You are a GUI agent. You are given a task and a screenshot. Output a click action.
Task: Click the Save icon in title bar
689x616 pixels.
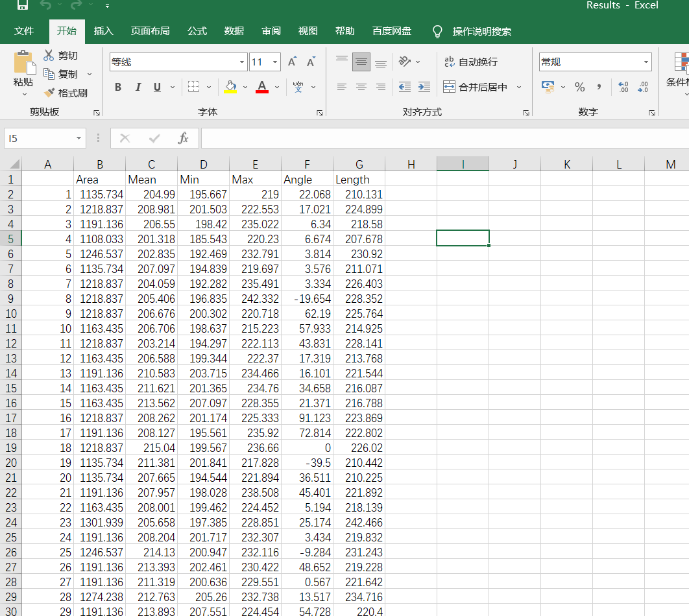click(x=23, y=5)
